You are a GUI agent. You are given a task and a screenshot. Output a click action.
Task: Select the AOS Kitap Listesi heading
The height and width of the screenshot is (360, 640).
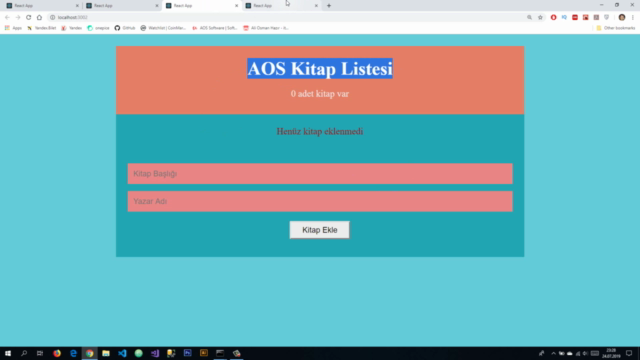tap(320, 69)
